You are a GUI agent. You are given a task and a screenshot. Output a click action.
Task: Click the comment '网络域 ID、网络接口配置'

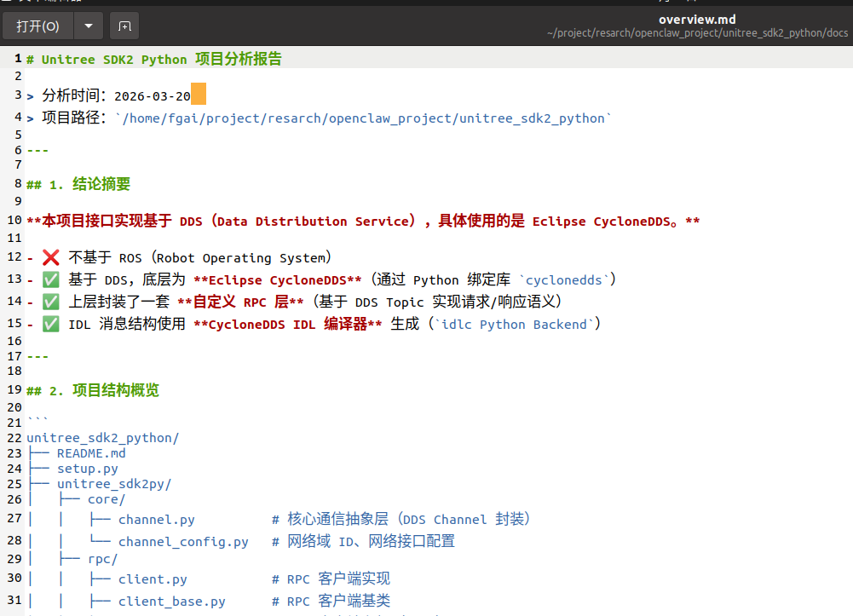[x=371, y=542]
